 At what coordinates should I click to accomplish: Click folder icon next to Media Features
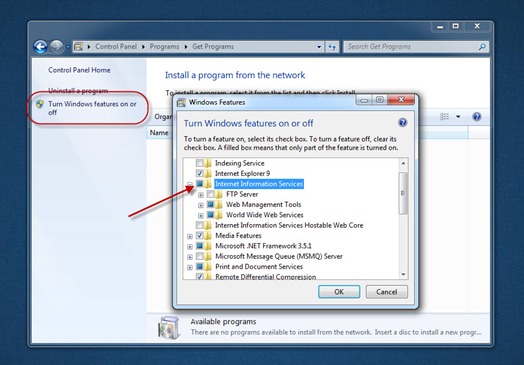pos(208,236)
